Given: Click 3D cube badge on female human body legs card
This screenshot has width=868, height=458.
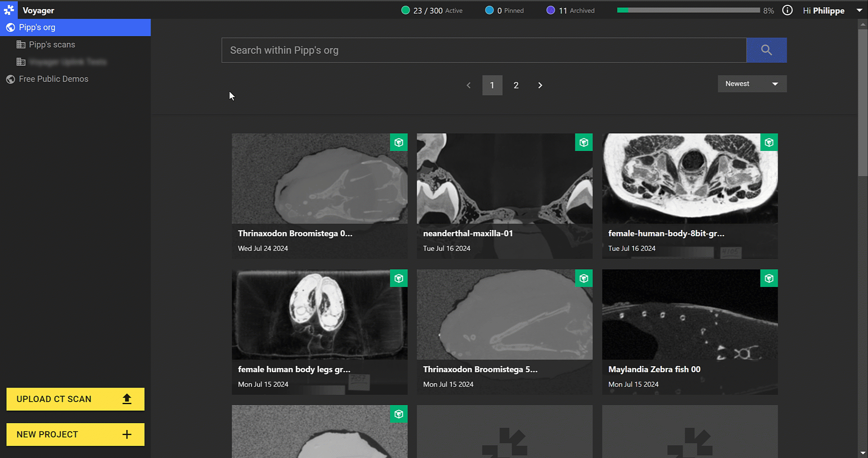Looking at the screenshot, I should [x=399, y=278].
